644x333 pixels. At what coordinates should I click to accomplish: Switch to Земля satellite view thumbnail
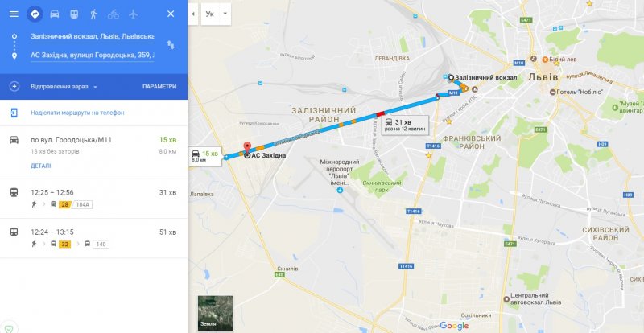215,313
